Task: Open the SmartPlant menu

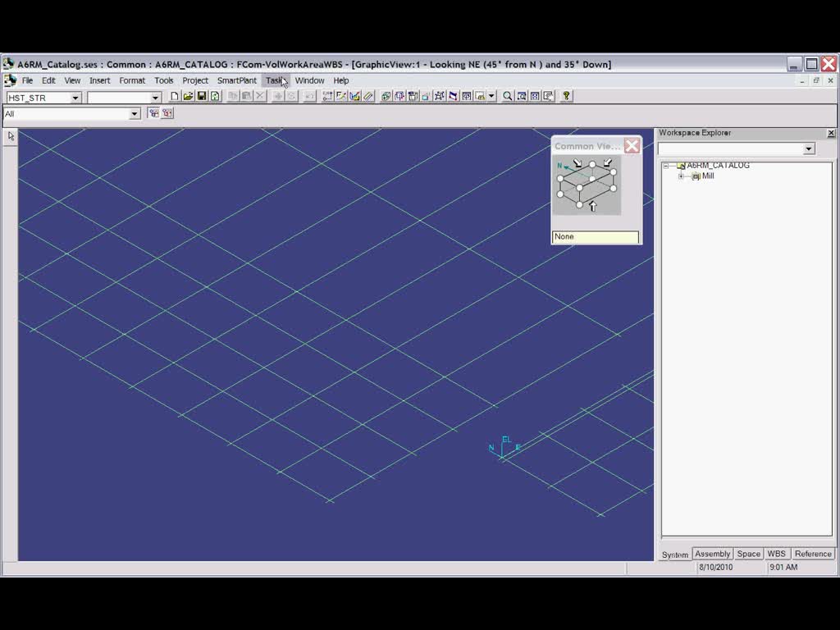Action: click(237, 80)
